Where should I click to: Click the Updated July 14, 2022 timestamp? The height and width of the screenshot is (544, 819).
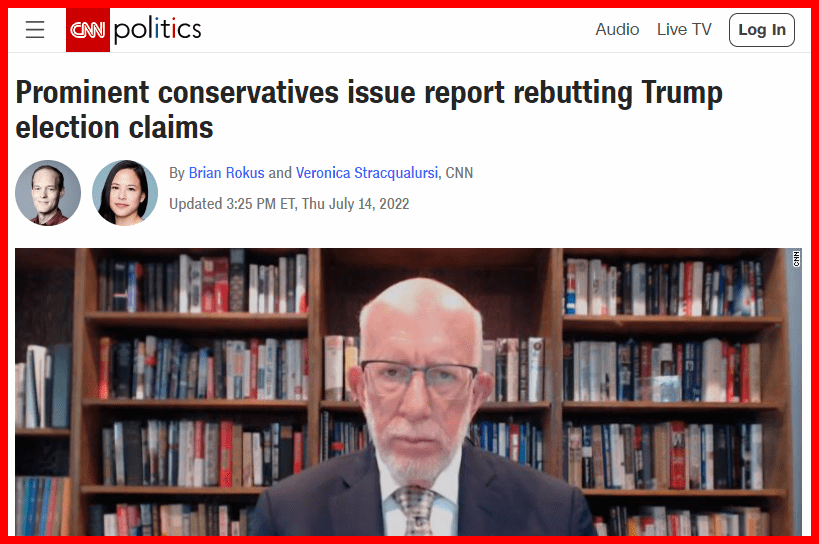(289, 204)
